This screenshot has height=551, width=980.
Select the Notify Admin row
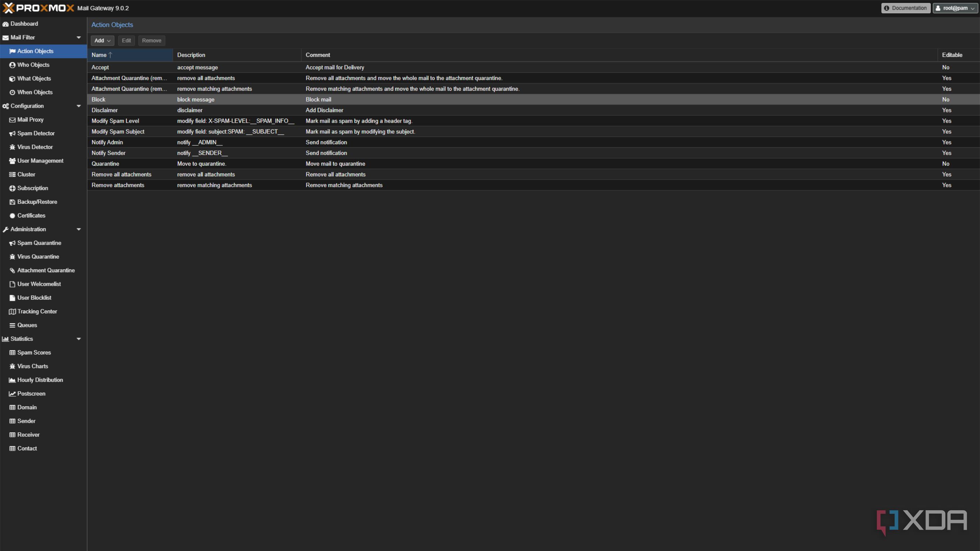pyautogui.click(x=534, y=142)
